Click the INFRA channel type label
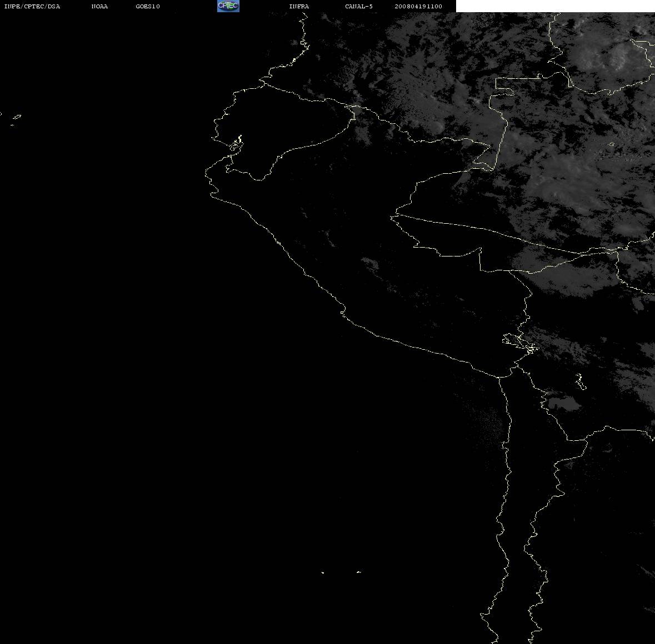Image resolution: width=655 pixels, height=644 pixels. [x=299, y=6]
